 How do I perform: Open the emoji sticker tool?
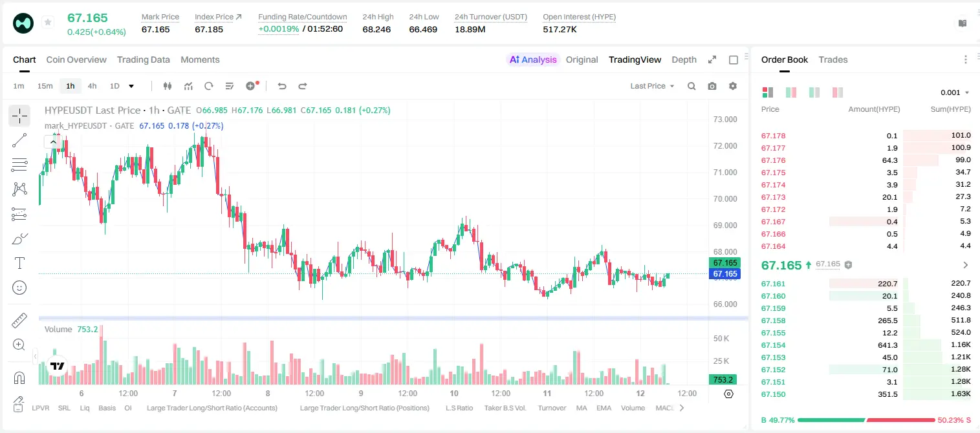(x=19, y=288)
